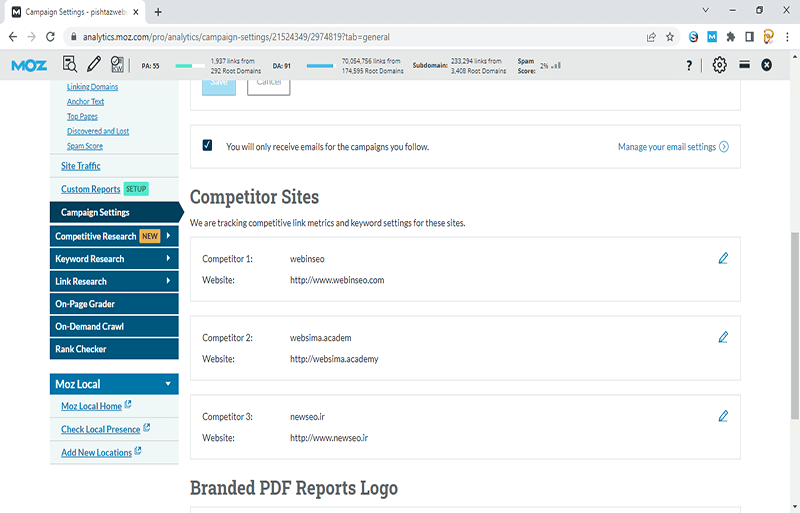The height and width of the screenshot is (513, 800).
Task: Click the http://www.newseo.ir website text
Action: (x=329, y=437)
